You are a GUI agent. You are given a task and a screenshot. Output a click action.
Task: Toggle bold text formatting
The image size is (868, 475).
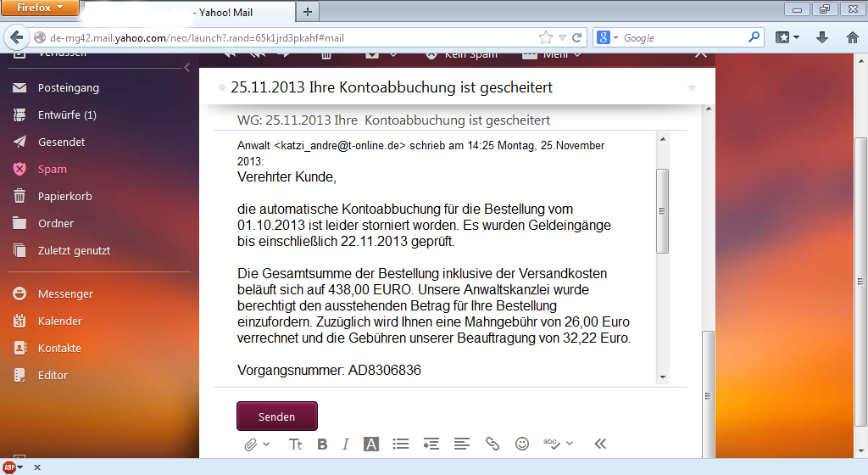tap(322, 444)
